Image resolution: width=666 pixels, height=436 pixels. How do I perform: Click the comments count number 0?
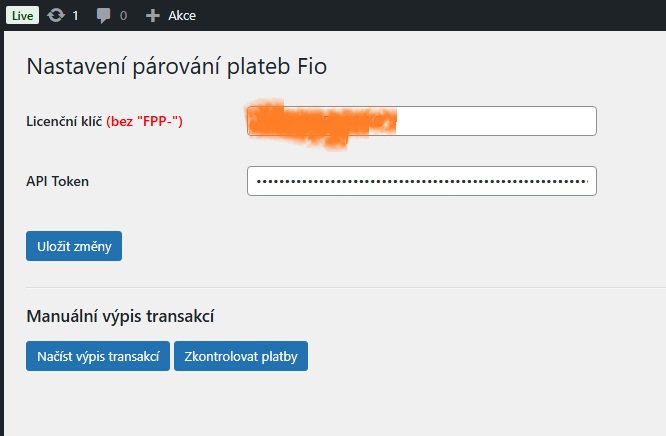(123, 16)
